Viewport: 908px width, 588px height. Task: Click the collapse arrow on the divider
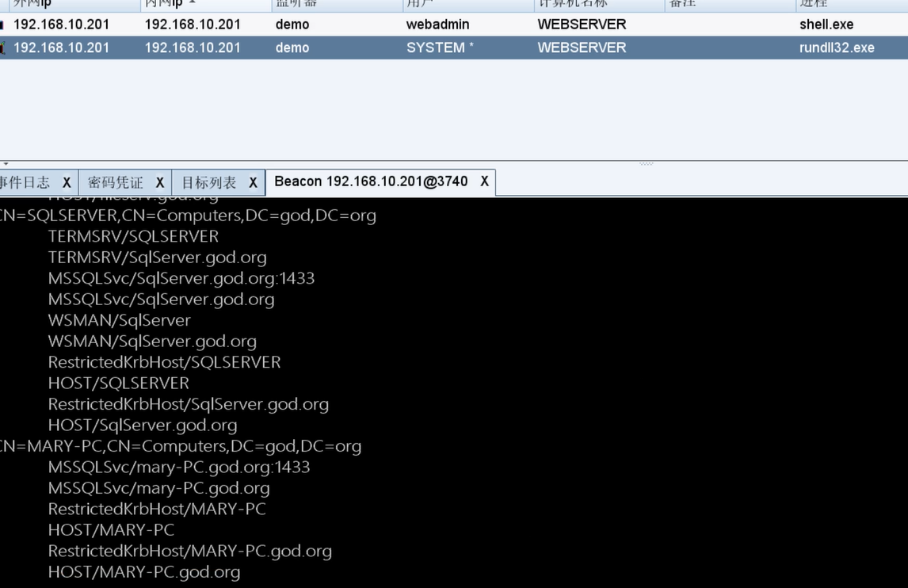[x=5, y=164]
